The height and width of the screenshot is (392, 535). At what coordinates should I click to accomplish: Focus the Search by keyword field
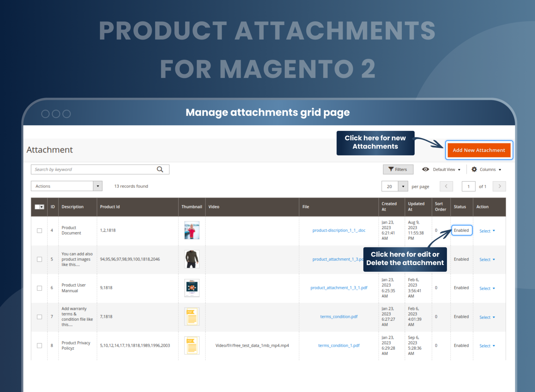[100, 169]
